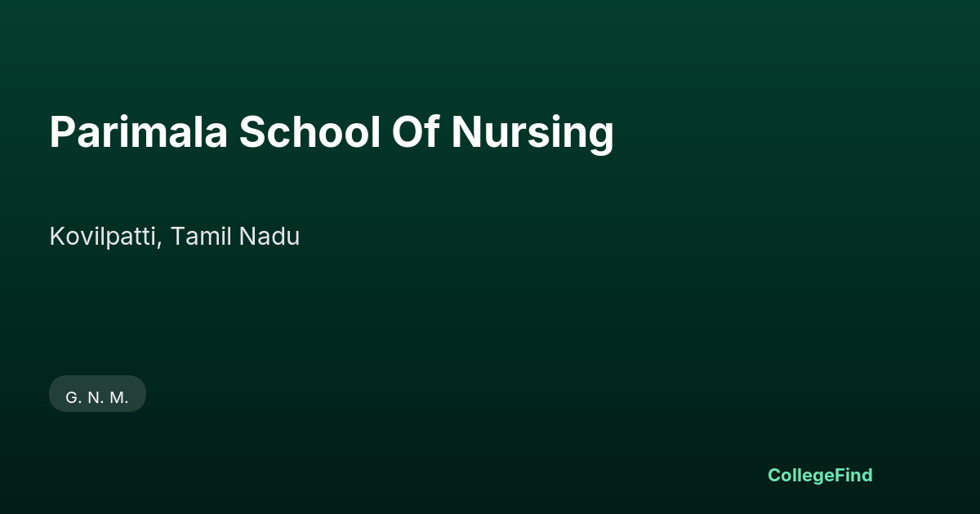The image size is (980, 514).
Task: Select the Tamil Nadu state text
Action: pyautogui.click(x=235, y=237)
